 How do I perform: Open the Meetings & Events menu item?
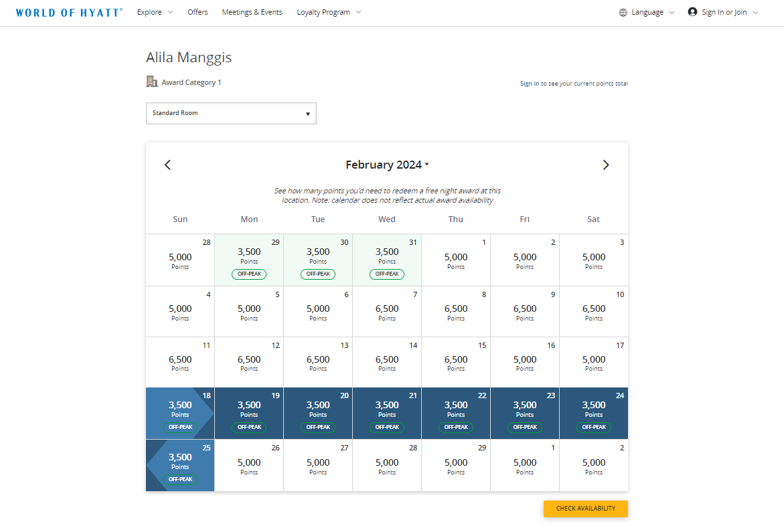252,12
